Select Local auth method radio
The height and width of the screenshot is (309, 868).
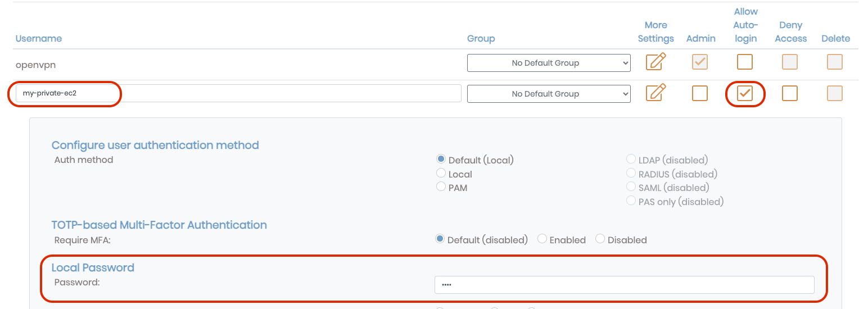tap(441, 174)
